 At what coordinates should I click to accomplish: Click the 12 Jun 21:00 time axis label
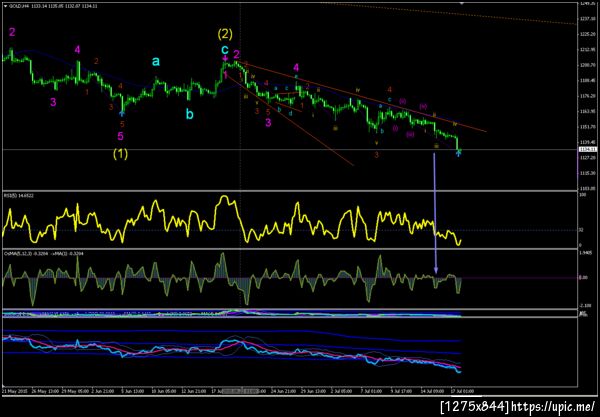tap(194, 391)
